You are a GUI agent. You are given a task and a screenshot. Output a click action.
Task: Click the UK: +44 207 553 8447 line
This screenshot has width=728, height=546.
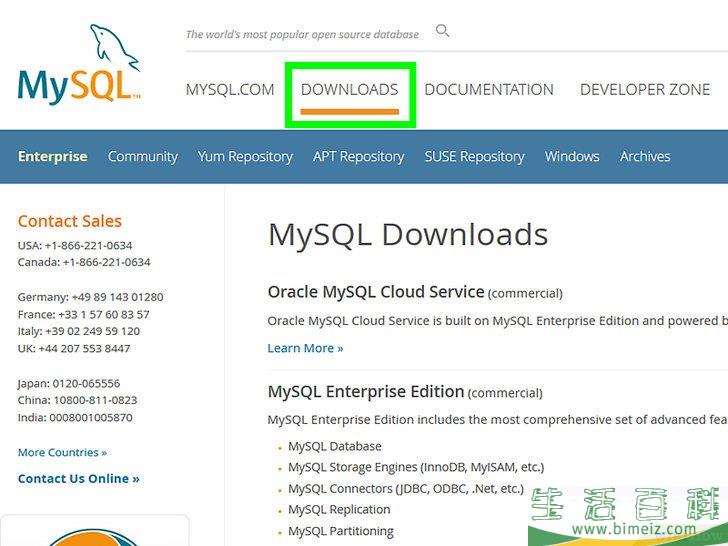[74, 348]
